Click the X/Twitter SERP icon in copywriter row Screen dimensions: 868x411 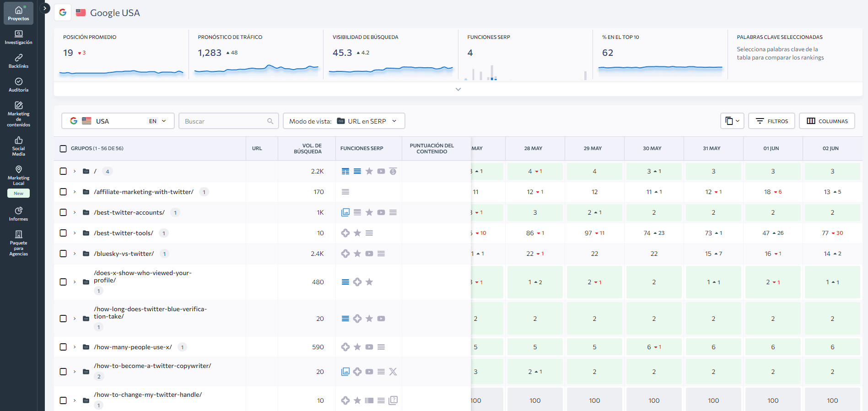point(393,372)
